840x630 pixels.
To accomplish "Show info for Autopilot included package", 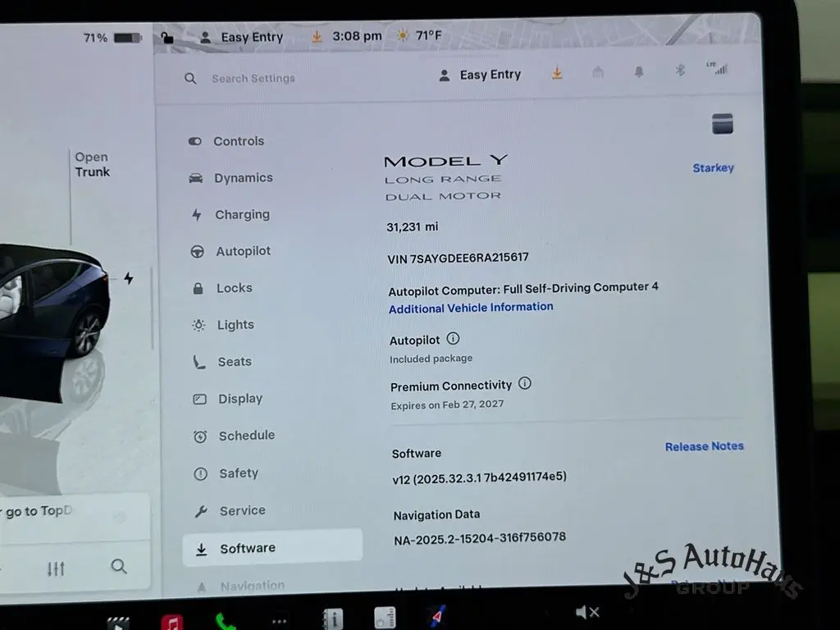I will [453, 339].
